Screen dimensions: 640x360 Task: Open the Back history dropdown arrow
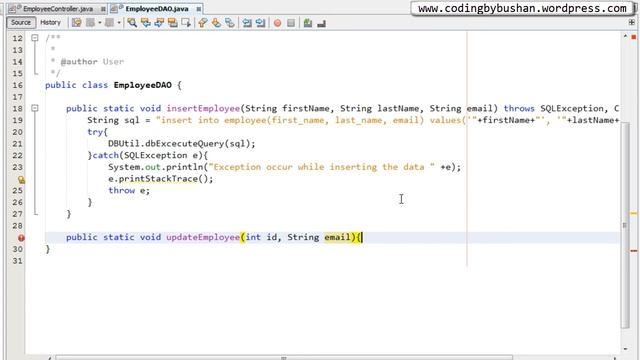(100, 23)
